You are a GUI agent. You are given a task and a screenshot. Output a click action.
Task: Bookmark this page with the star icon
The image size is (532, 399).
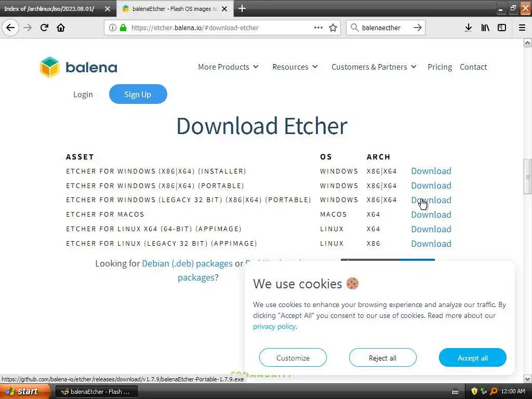click(333, 28)
